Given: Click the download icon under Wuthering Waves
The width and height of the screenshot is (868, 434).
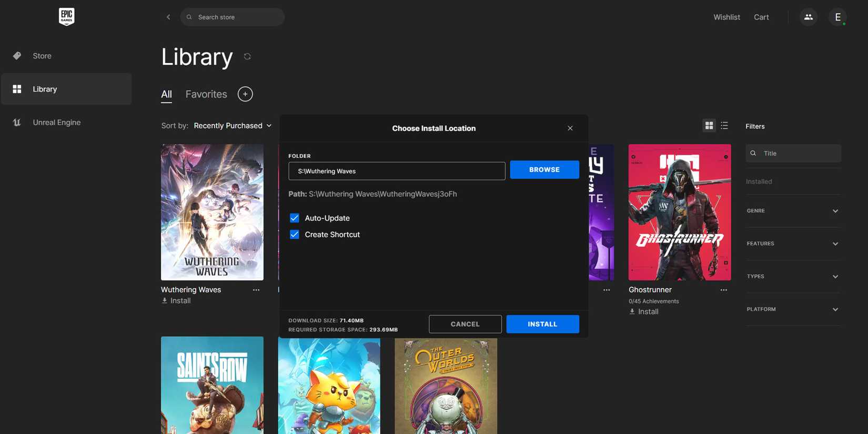Looking at the screenshot, I should coord(165,300).
